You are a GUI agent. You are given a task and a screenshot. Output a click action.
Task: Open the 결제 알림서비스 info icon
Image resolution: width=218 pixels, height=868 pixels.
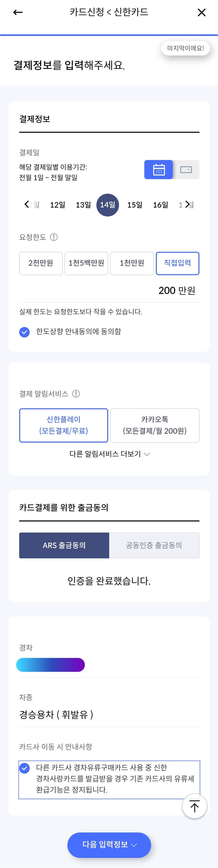(x=77, y=393)
